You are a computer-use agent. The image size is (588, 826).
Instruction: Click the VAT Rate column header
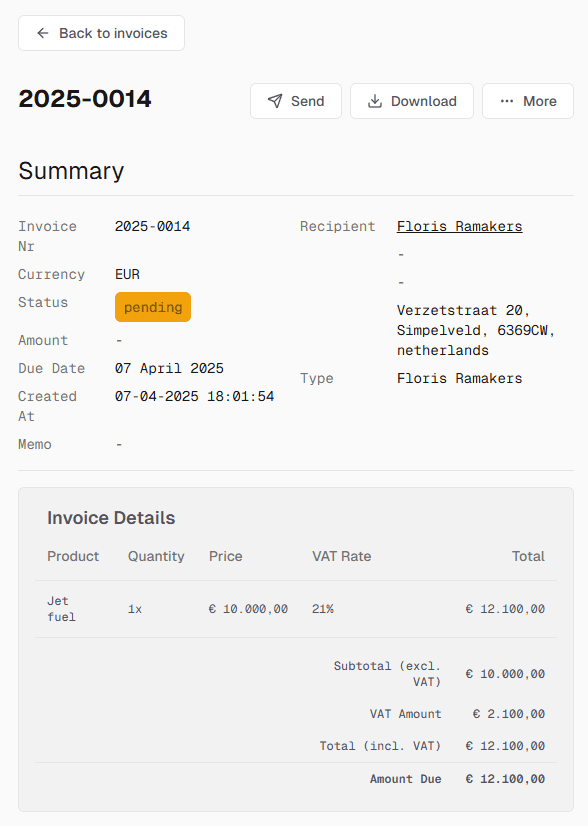[x=341, y=556]
